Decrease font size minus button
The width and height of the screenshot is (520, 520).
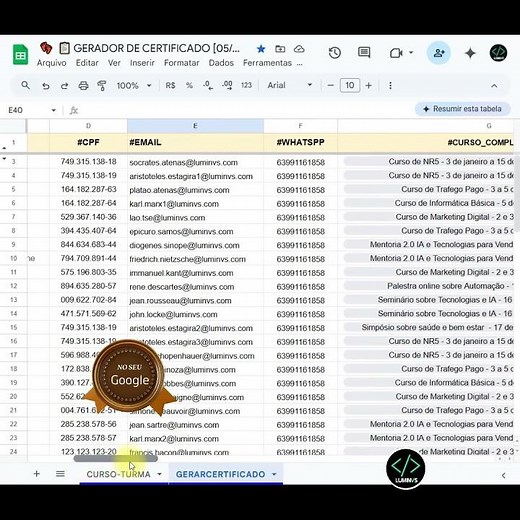[x=330, y=85]
